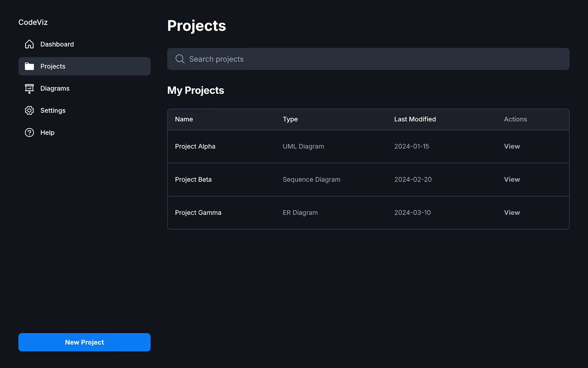This screenshot has width=588, height=368.
Task: Open the Settings page from the sidebar
Action: click(x=53, y=110)
